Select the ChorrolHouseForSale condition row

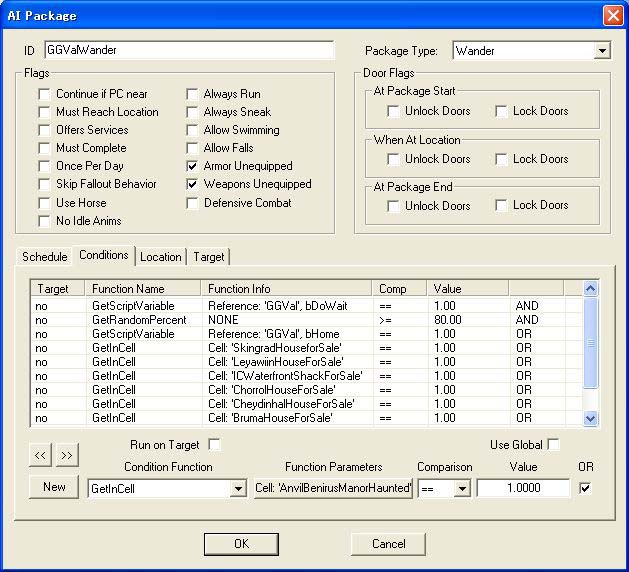tap(307, 390)
